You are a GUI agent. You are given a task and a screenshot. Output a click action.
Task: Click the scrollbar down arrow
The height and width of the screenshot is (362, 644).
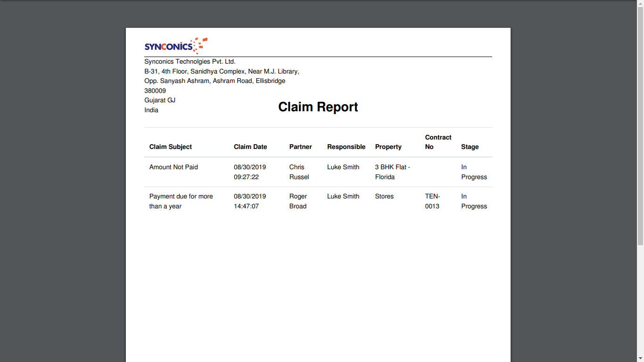(x=640, y=359)
